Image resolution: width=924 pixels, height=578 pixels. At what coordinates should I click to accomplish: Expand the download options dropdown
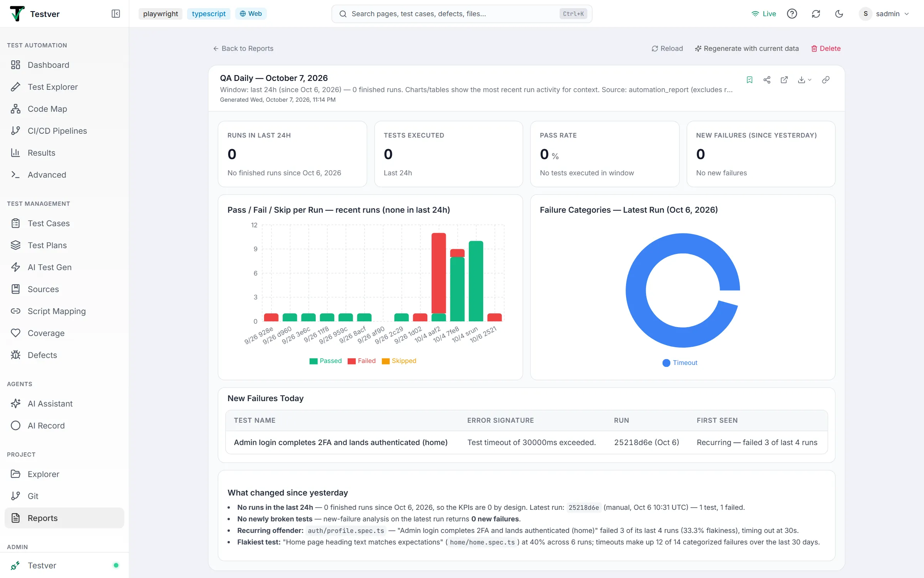(805, 80)
